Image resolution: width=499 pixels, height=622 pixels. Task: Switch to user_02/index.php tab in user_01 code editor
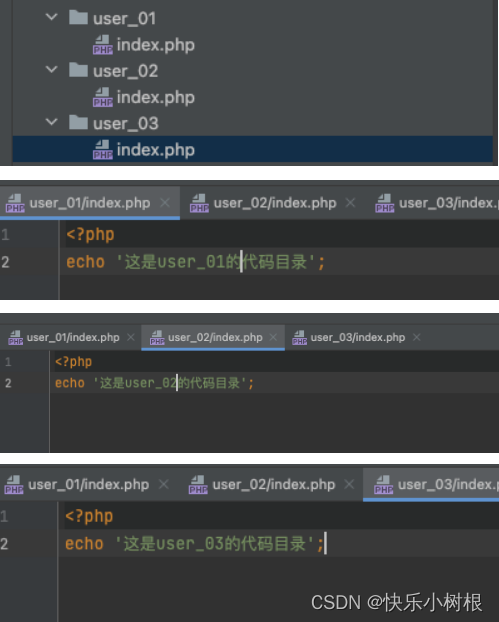tap(275, 203)
